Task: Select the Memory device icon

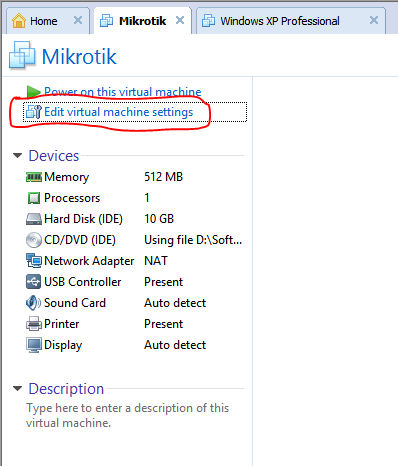Action: (x=34, y=177)
